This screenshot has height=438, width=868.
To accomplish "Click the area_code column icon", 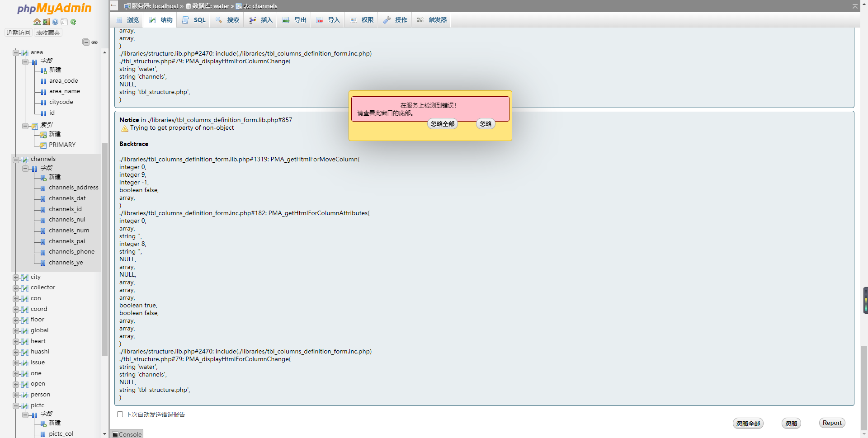I will [x=43, y=81].
